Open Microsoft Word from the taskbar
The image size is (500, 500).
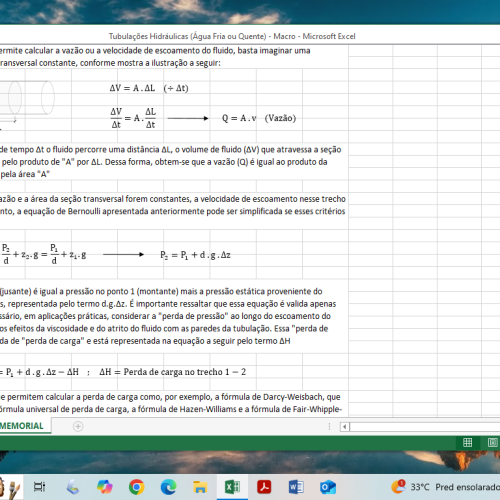296,487
